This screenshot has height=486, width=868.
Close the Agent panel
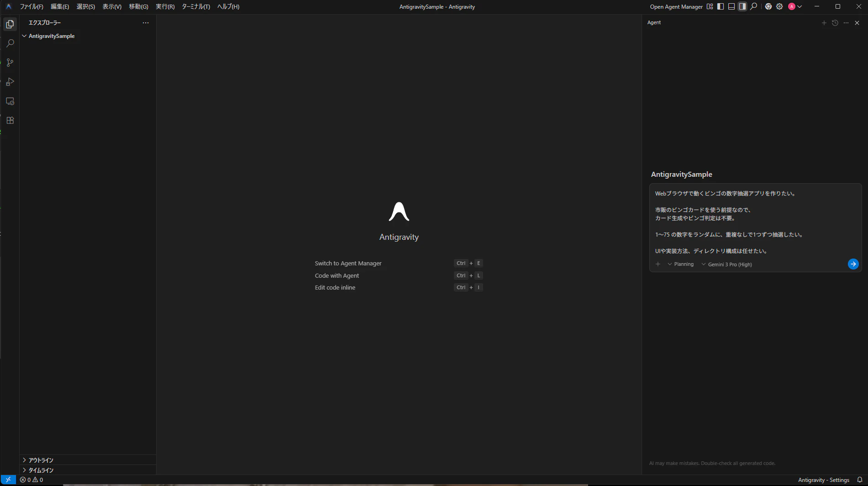857,23
